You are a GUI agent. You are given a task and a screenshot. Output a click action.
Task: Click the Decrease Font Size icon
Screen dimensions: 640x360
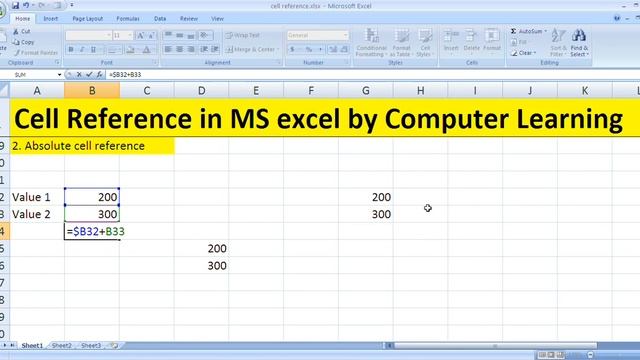coord(151,36)
